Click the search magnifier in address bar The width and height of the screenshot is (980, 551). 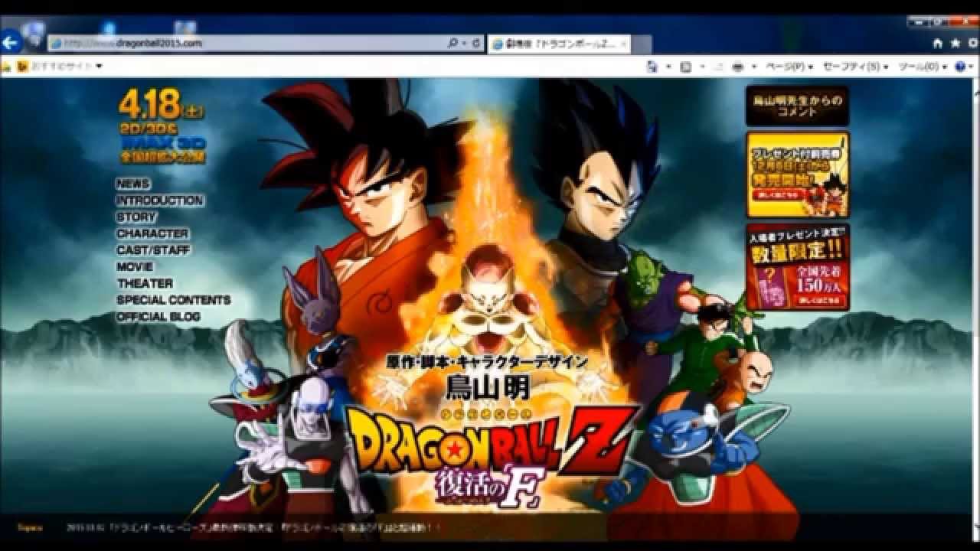(x=452, y=44)
